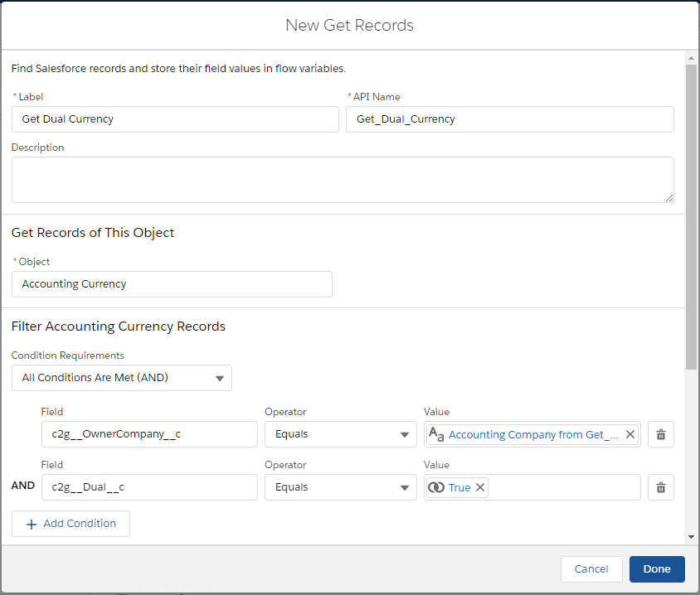Click the plus icon in Add Condition
Screen dimensions: 700x595
coord(32,524)
